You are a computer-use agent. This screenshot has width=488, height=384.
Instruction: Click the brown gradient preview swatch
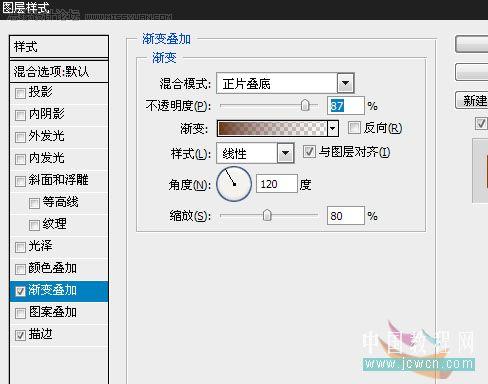[x=272, y=128]
